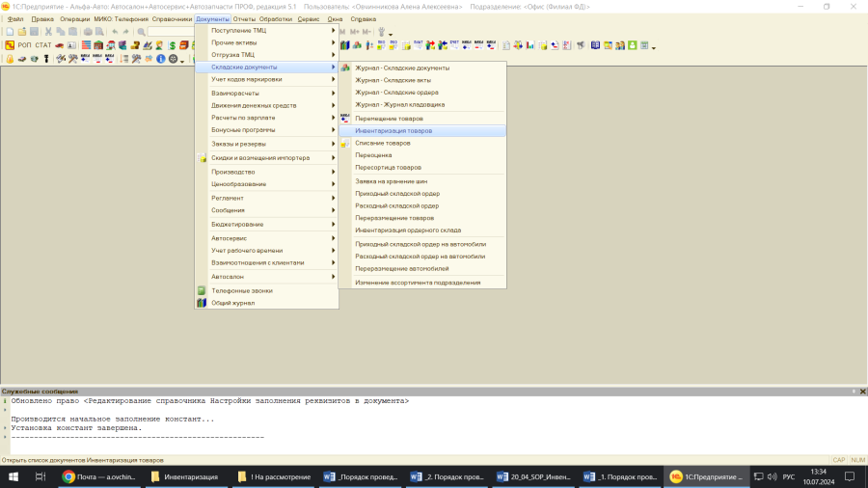Viewport: 868px width, 488px height.
Task: Open the Windows Start menu
Action: [x=14, y=476]
